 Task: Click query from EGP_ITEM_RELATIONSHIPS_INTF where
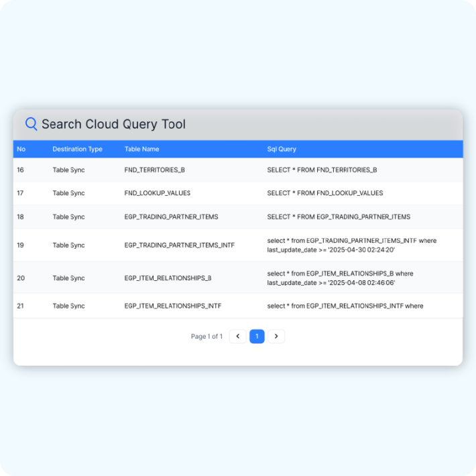point(345,306)
